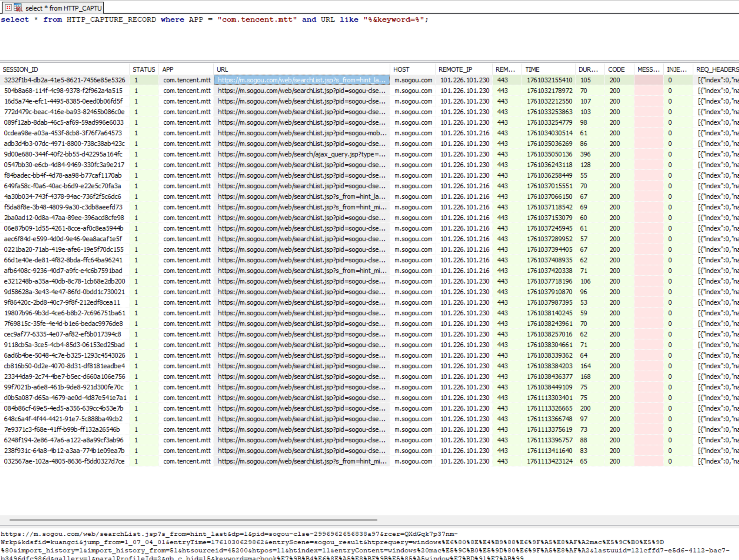739x560 pixels.
Task: Click the DUR... column header
Action: click(588, 69)
